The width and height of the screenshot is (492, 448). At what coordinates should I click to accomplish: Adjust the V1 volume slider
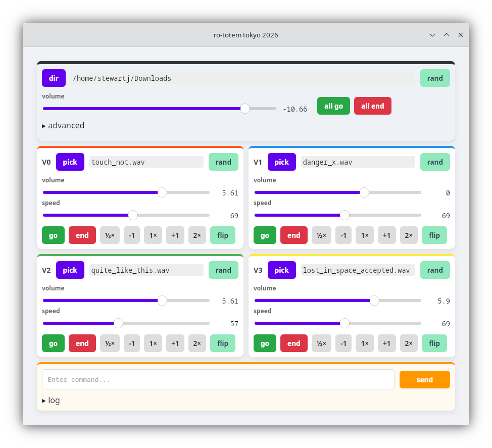(338, 192)
